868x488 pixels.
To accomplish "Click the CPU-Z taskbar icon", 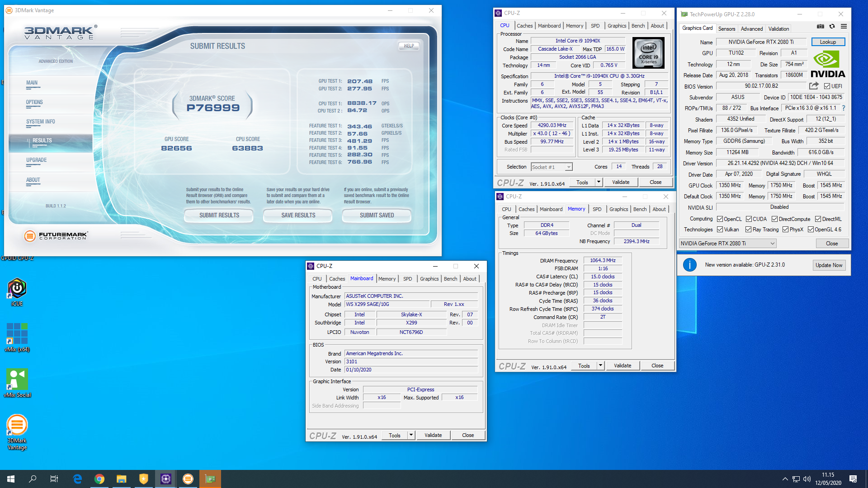I will 166,479.
